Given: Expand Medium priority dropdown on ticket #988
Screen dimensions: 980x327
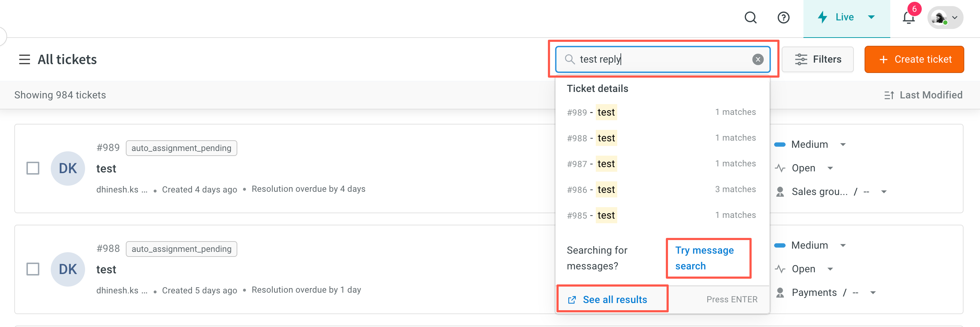Looking at the screenshot, I should coord(843,245).
